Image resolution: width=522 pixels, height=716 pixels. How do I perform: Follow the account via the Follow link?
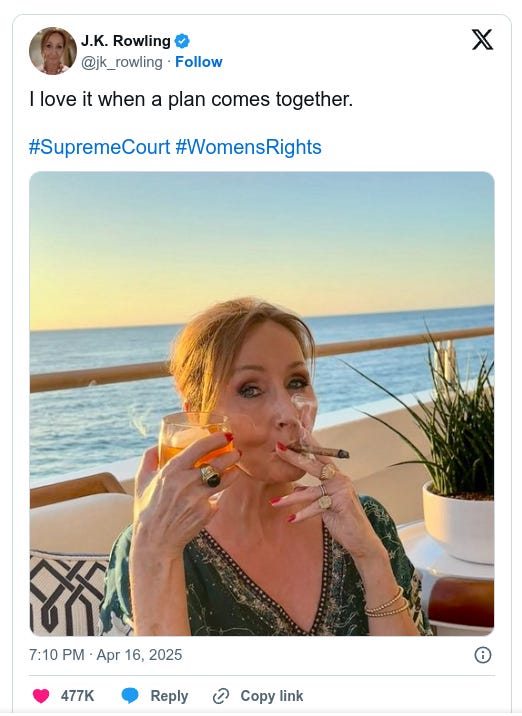199,62
